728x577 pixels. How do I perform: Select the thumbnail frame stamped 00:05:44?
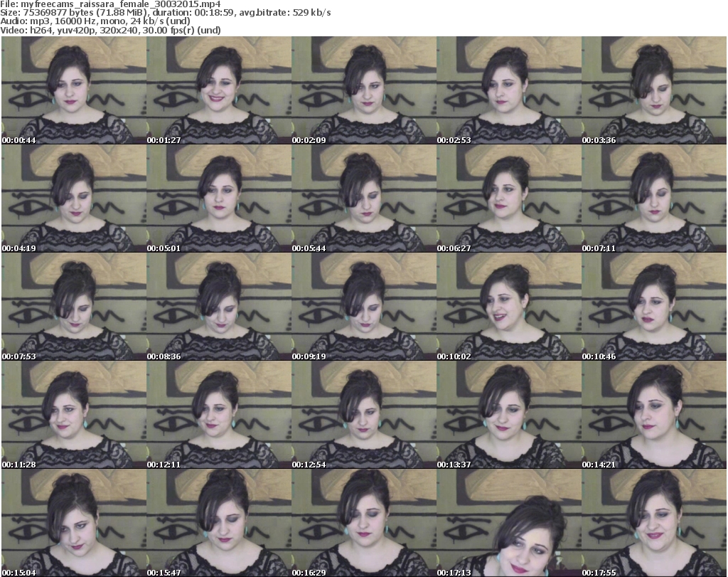(x=364, y=198)
